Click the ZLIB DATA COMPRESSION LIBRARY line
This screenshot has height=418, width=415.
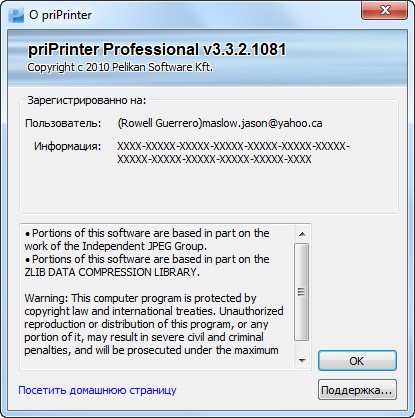pyautogui.click(x=112, y=272)
